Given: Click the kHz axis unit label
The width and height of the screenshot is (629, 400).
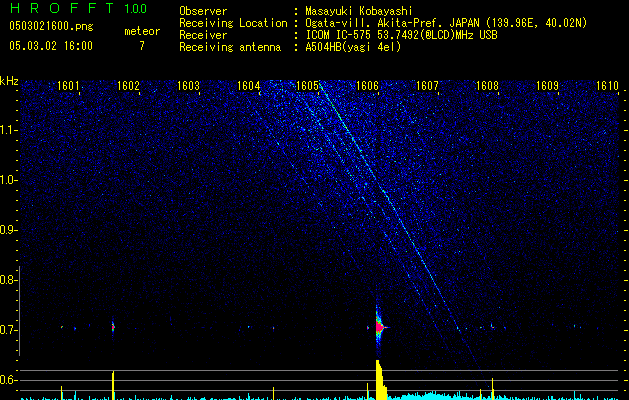Looking at the screenshot, I should pyautogui.click(x=9, y=81).
